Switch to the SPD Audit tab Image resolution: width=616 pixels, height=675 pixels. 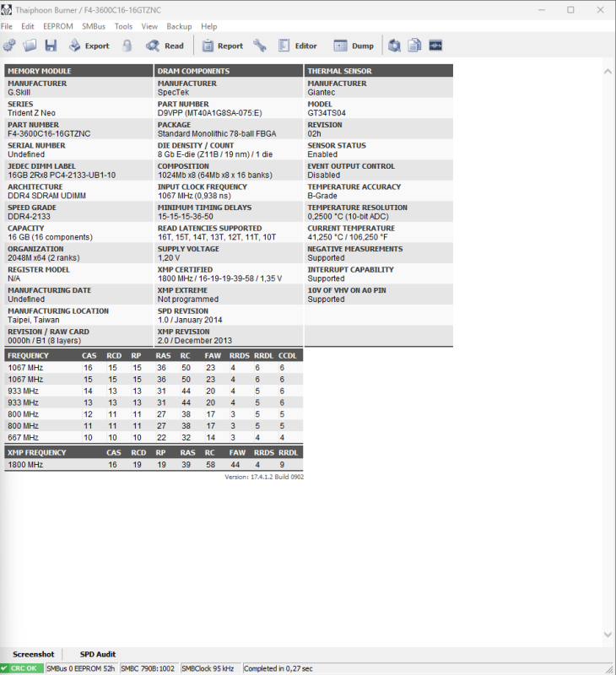[98, 654]
